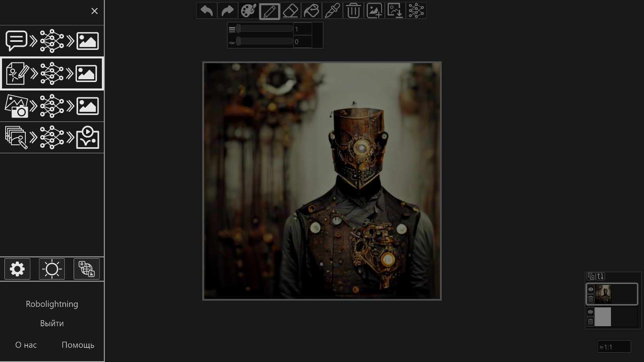
Task: Open the language selection icon
Action: click(x=87, y=269)
